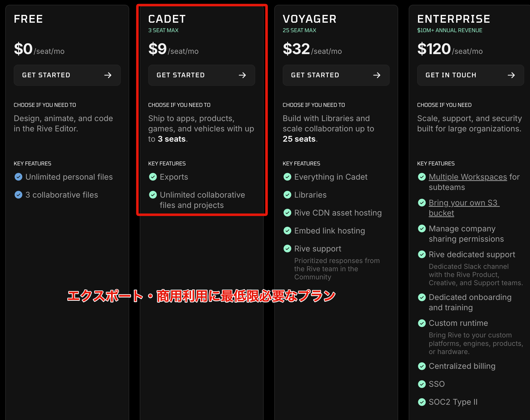Image resolution: width=530 pixels, height=420 pixels.
Task: Click 'Ship to apps, products, games' Cadet description
Action: [x=201, y=129]
